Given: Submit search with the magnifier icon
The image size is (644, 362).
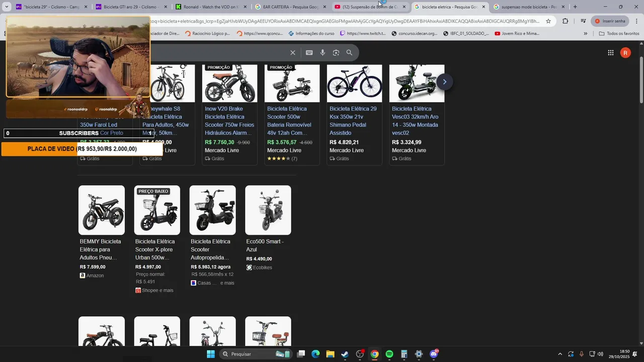Looking at the screenshot, I should (349, 53).
